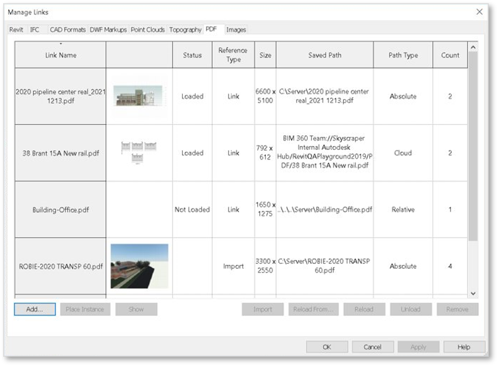Click the scrollbar down arrow
The height and width of the screenshot is (365, 497).
coord(473,293)
